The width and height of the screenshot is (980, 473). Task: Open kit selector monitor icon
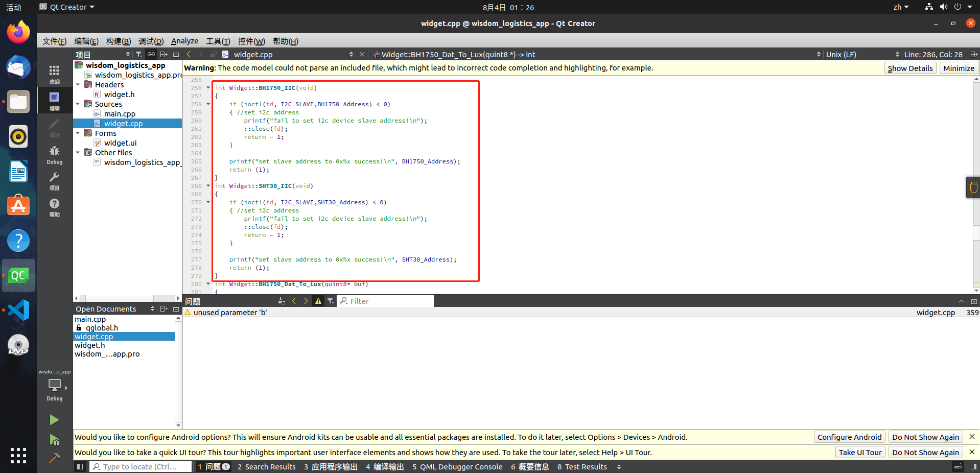coord(54,385)
